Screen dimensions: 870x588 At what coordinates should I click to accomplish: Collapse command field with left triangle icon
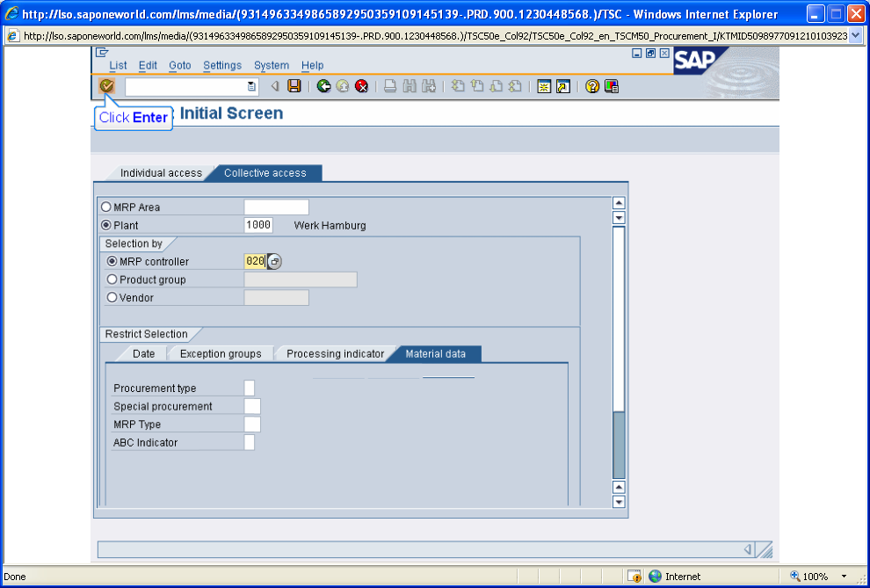[275, 86]
